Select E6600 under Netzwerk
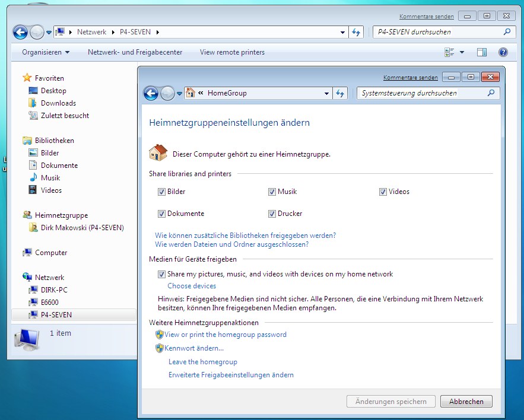 pos(49,303)
